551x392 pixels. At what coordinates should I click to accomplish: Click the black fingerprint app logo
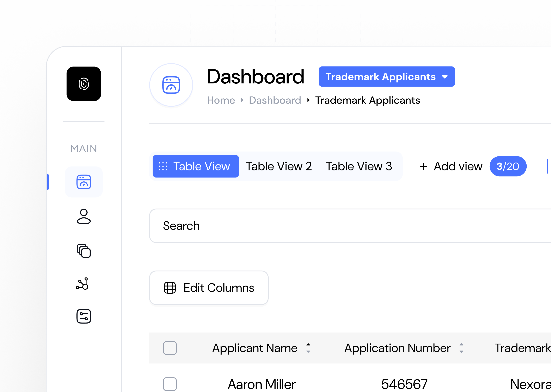pyautogui.click(x=84, y=84)
